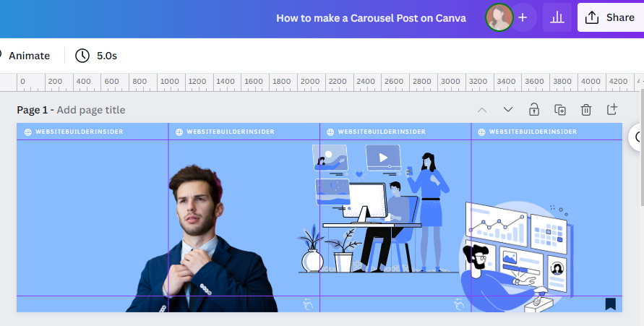The width and height of the screenshot is (644, 326).
Task: Lock the page with the padlock icon
Action: coord(534,109)
